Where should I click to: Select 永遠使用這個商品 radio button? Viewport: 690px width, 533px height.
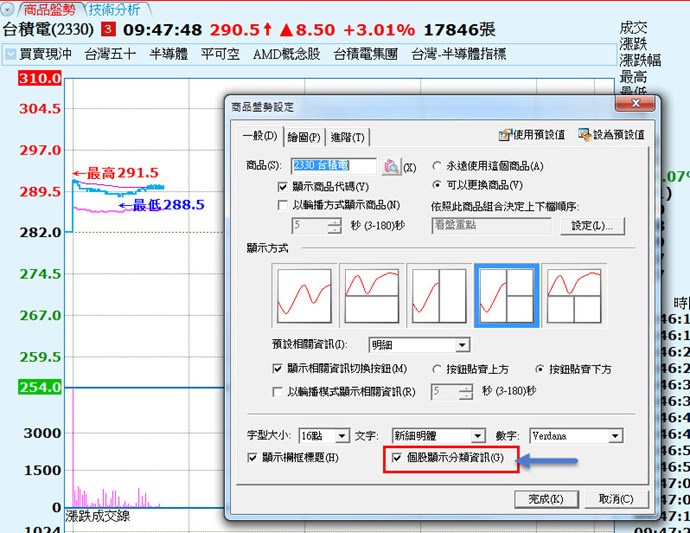(437, 166)
